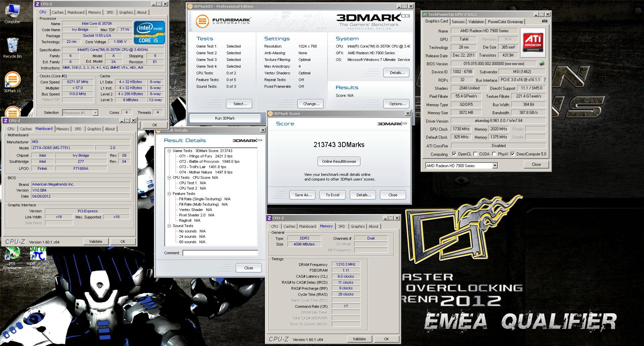The width and height of the screenshot is (644, 346).
Task: Click the 3DMark03 Professional Edition title icon
Action: coord(190,6)
